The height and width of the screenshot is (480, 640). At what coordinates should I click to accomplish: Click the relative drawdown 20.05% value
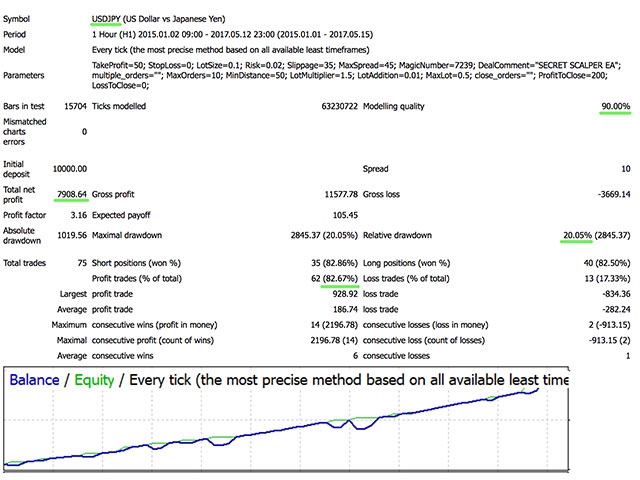(577, 235)
